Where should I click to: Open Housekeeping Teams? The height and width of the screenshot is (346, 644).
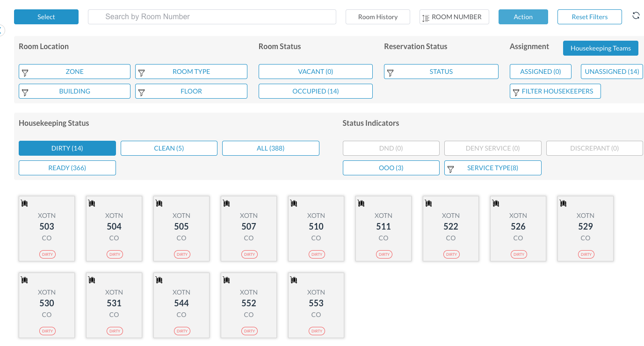pos(600,48)
